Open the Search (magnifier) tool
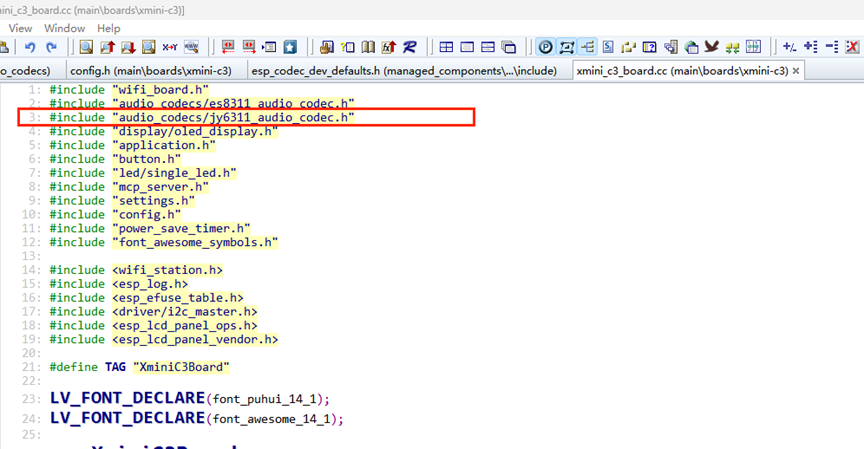 tap(86, 47)
